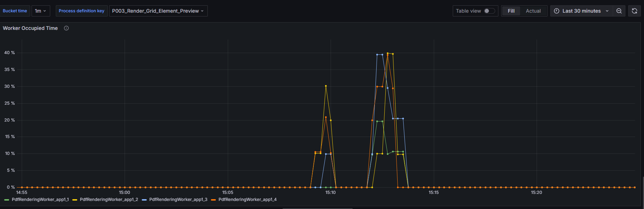Select the Actual display option
644x209 pixels.
(533, 11)
